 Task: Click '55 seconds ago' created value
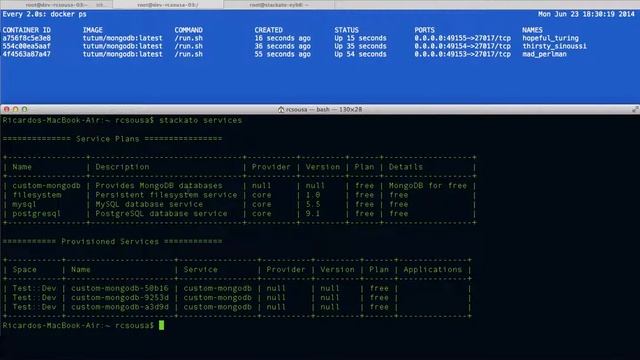282,54
